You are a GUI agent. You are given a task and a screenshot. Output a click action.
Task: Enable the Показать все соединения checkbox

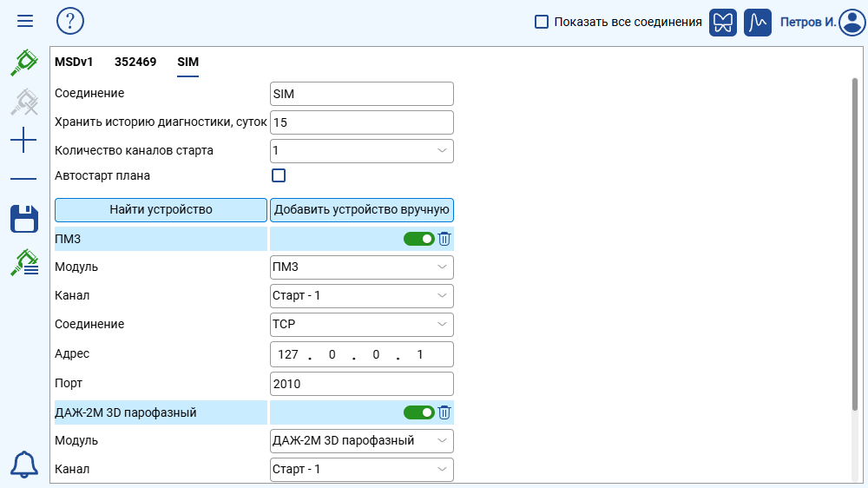pos(542,22)
